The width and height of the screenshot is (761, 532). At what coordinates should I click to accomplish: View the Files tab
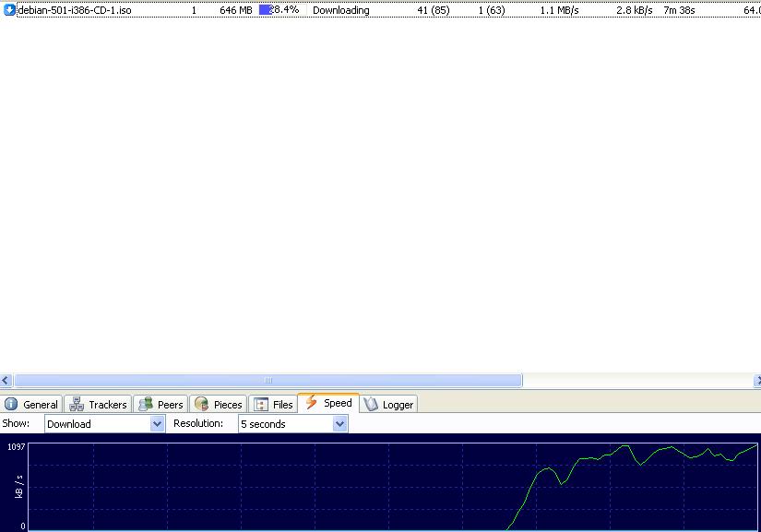[273, 405]
